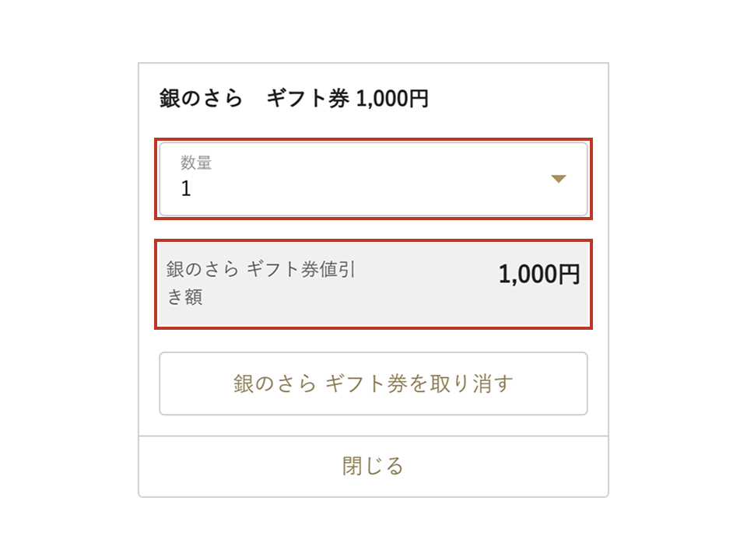This screenshot has height=560, width=747.
Task: Click the quantity dropdown arrow
Action: 558,179
